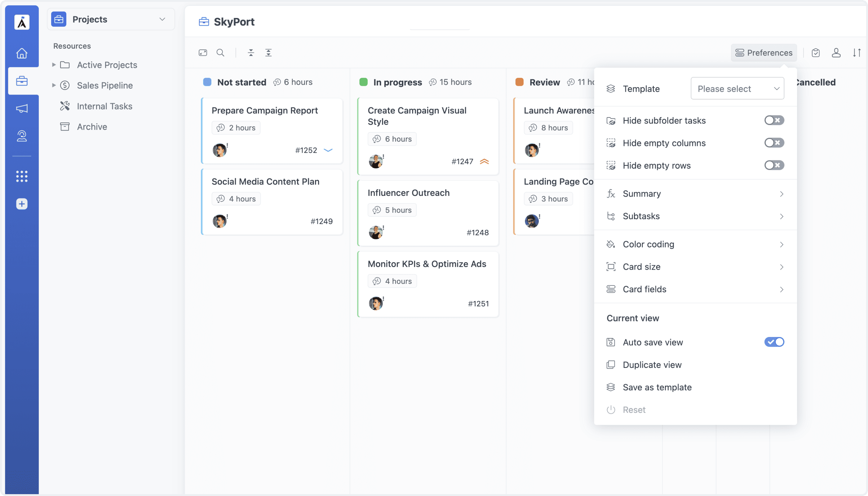This screenshot has width=868, height=496.
Task: Enable Hide empty columns
Action: click(774, 143)
